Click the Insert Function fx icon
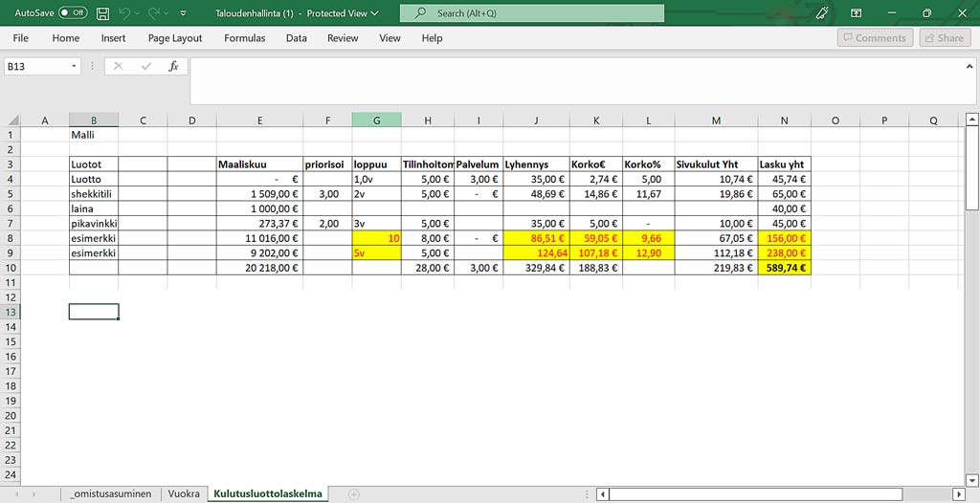980x503 pixels. click(x=174, y=66)
